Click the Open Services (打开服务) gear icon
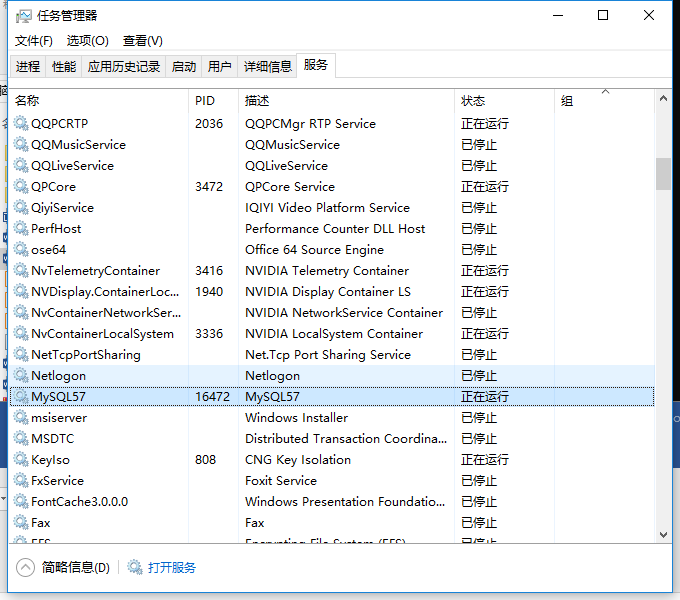 pyautogui.click(x=135, y=567)
